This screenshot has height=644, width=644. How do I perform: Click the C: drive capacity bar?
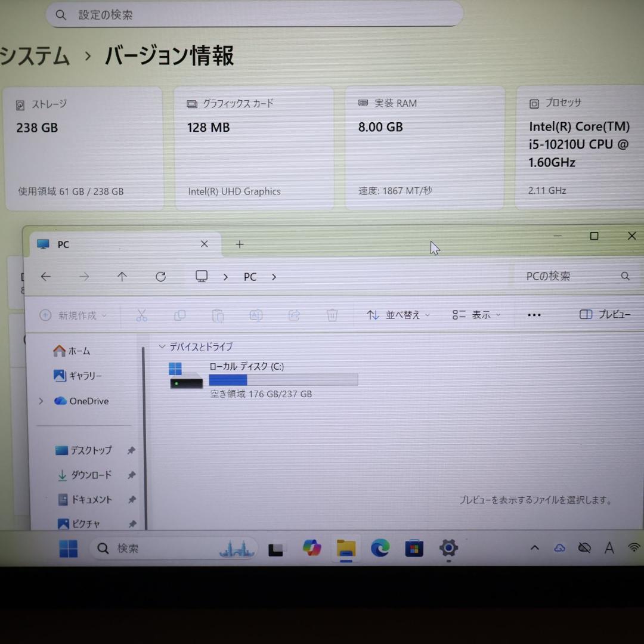point(283,379)
